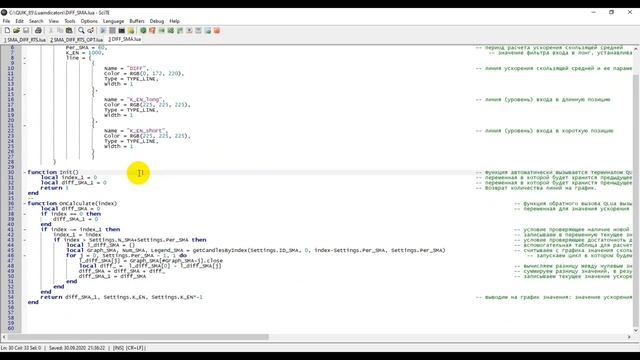Screen dimensions: 640x360
Task: Collapse the for loop fold at line 46
Action: point(24,256)
